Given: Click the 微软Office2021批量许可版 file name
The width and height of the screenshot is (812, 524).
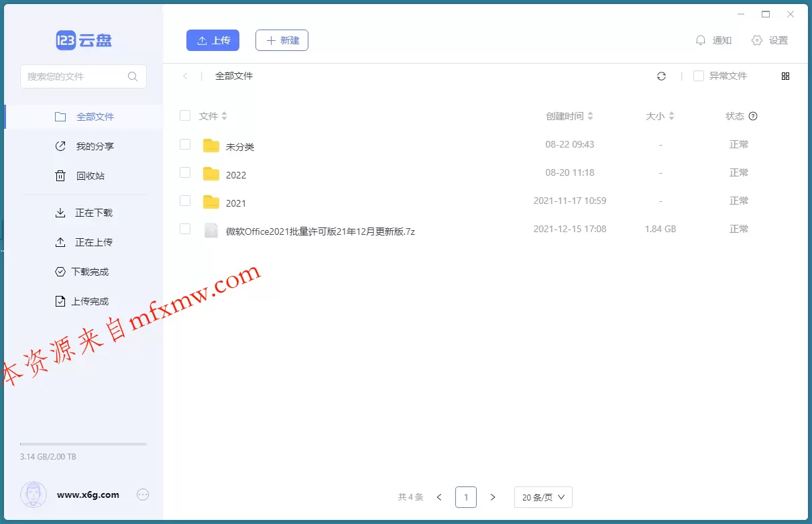Looking at the screenshot, I should pyautogui.click(x=321, y=231).
